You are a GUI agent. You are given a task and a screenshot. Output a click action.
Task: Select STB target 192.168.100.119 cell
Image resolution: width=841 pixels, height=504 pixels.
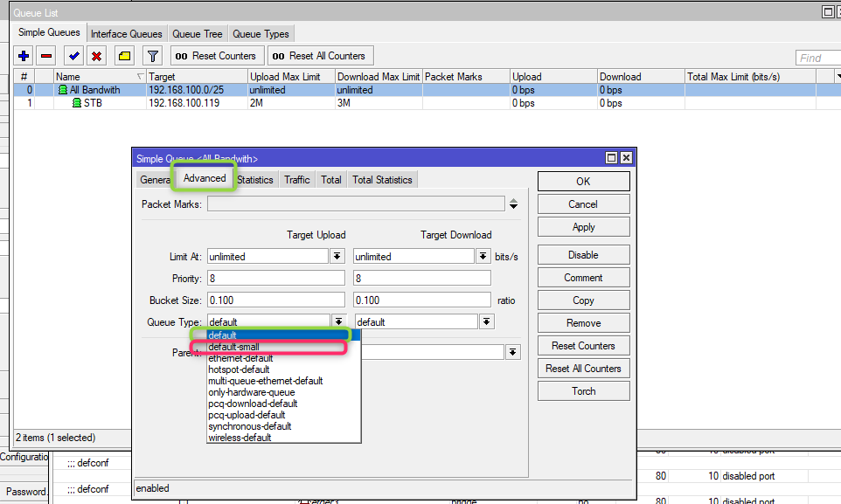[x=197, y=103]
